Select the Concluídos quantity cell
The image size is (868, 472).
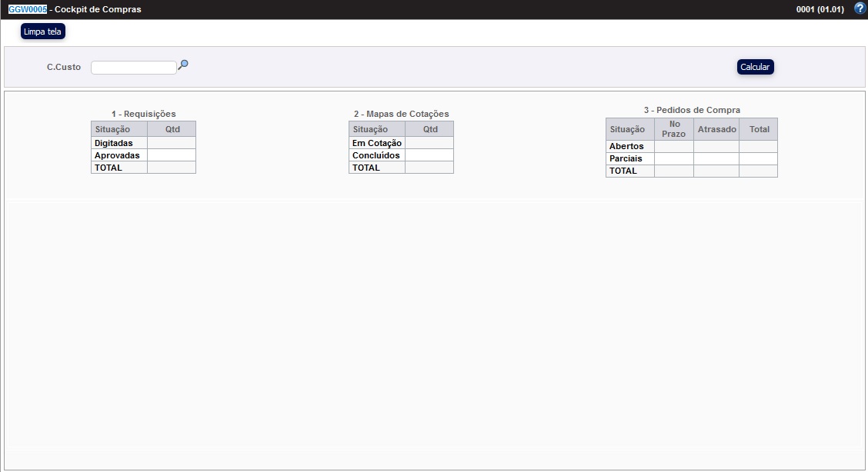429,155
